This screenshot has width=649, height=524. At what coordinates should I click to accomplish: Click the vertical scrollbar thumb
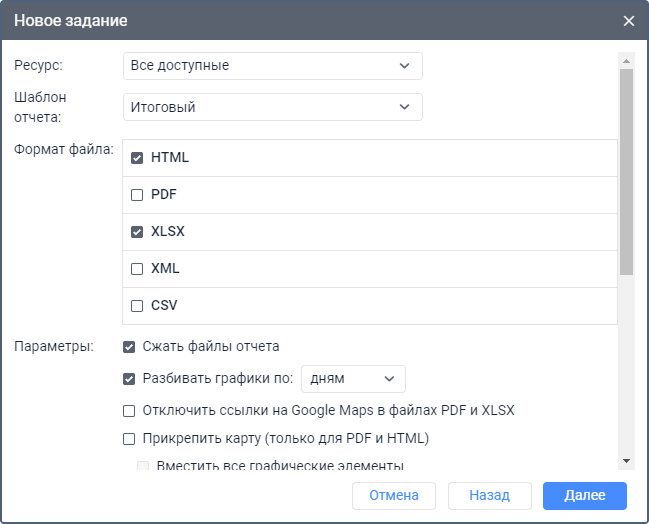pos(626,170)
